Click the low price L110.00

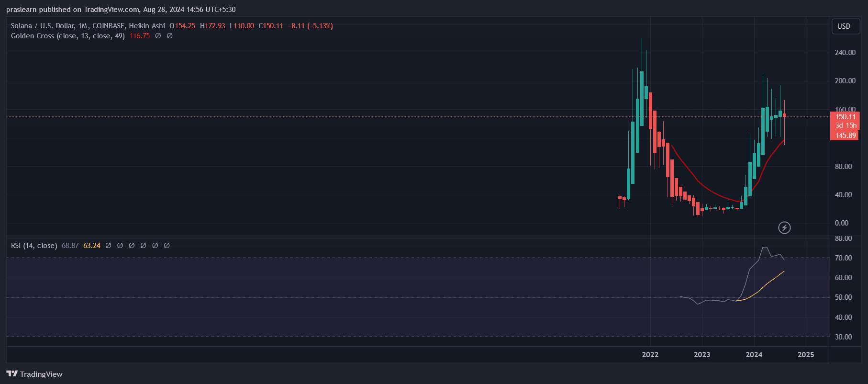tap(242, 26)
